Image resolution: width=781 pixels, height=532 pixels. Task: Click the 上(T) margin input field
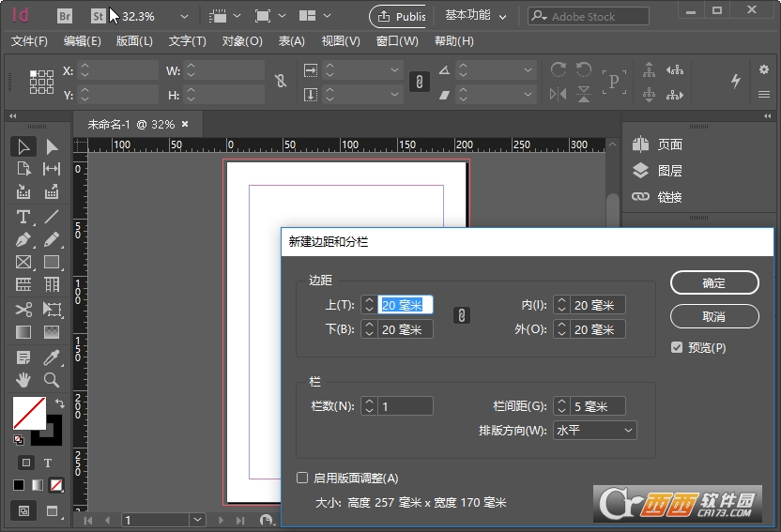tap(406, 305)
